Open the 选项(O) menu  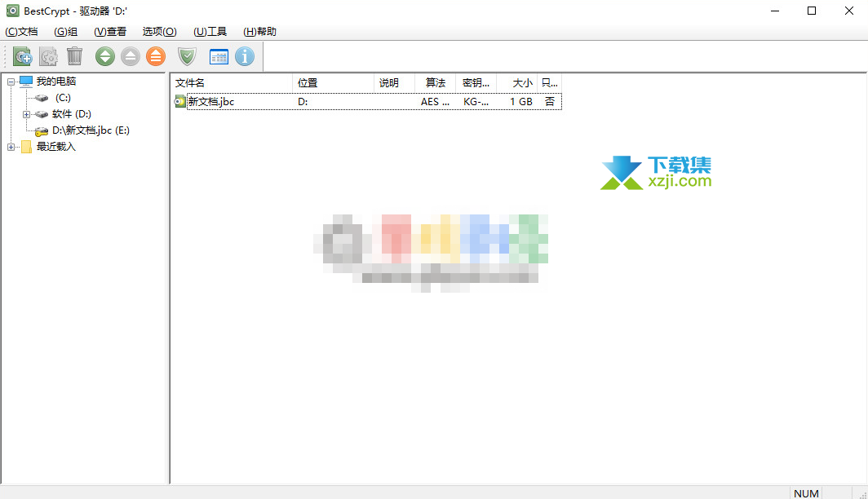[159, 32]
